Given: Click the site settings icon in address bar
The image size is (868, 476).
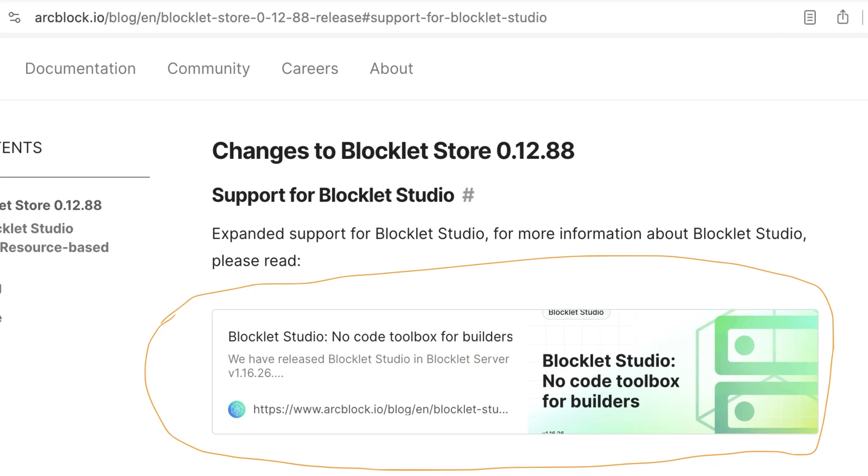Looking at the screenshot, I should [x=15, y=17].
